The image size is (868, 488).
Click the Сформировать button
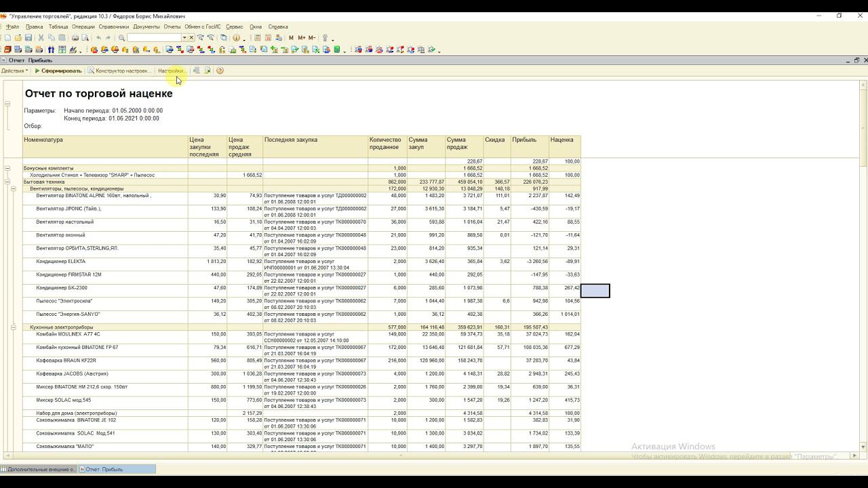click(x=58, y=70)
